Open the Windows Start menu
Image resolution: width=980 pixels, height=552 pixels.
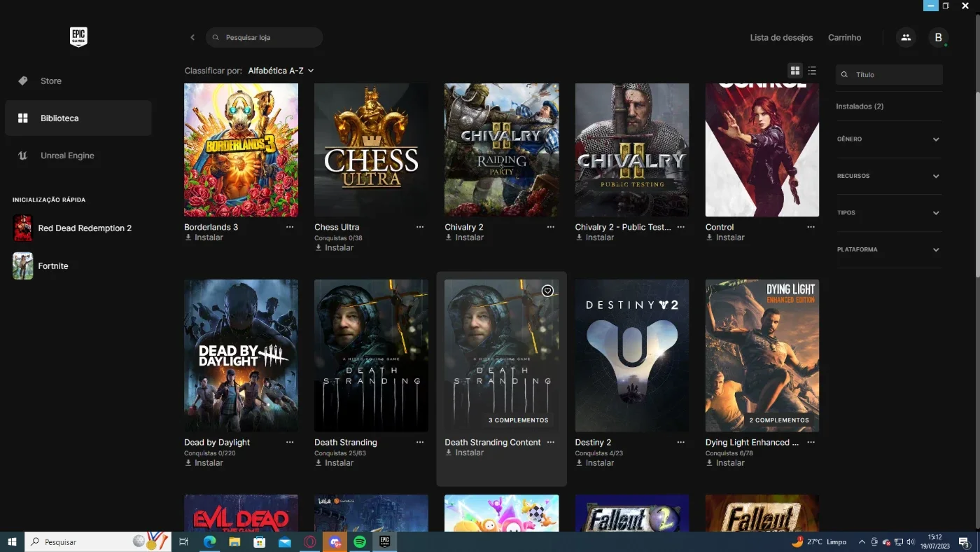coord(12,541)
